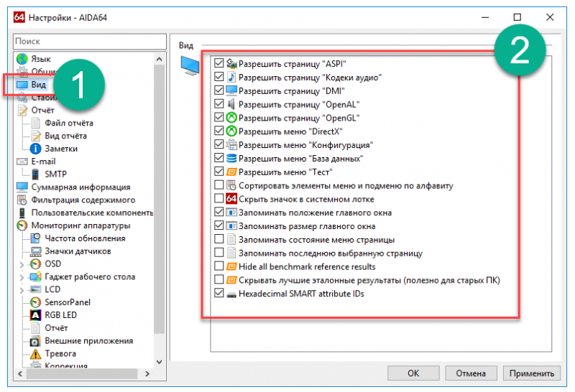575x392 pixels.
Task: Click the tree vertical scrollbar thumb
Action: pos(159,199)
